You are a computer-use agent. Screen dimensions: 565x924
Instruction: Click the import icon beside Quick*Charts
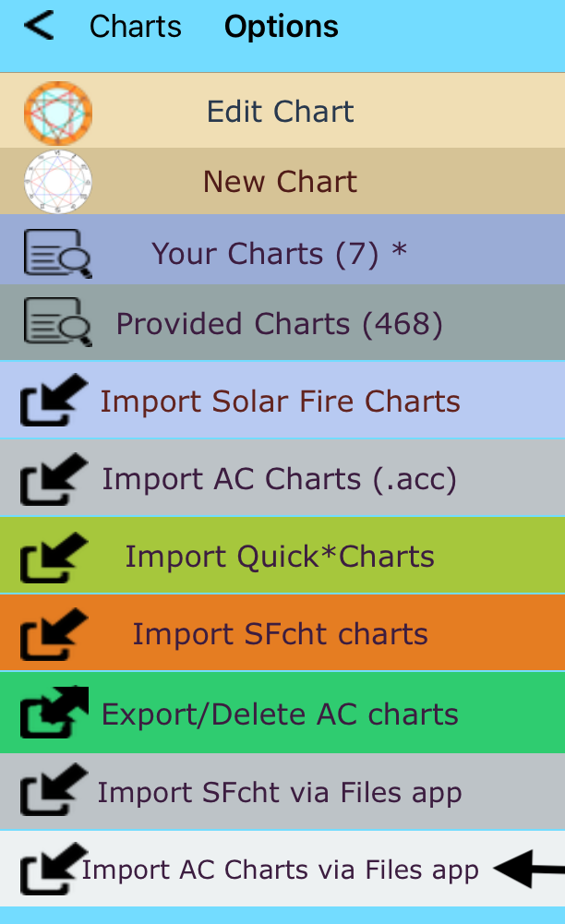coord(54,557)
